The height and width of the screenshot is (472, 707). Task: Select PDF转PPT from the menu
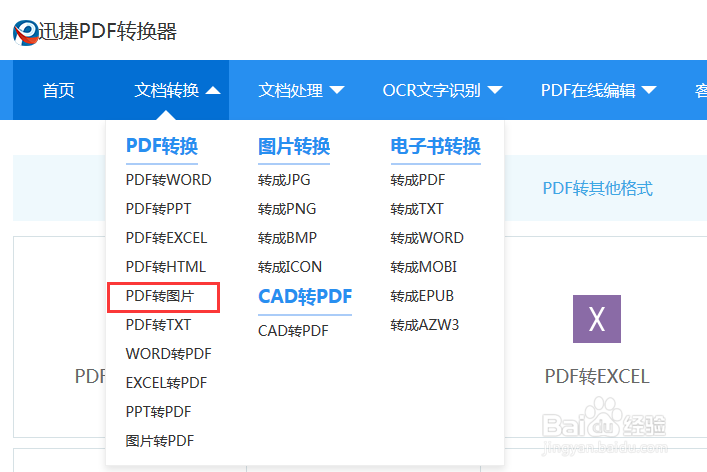pos(159,209)
